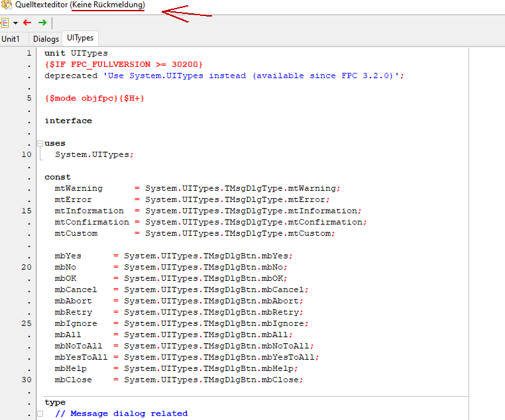This screenshot has width=505, height=420.
Task: Click the 'mbNo' constant name
Action: (x=66, y=267)
